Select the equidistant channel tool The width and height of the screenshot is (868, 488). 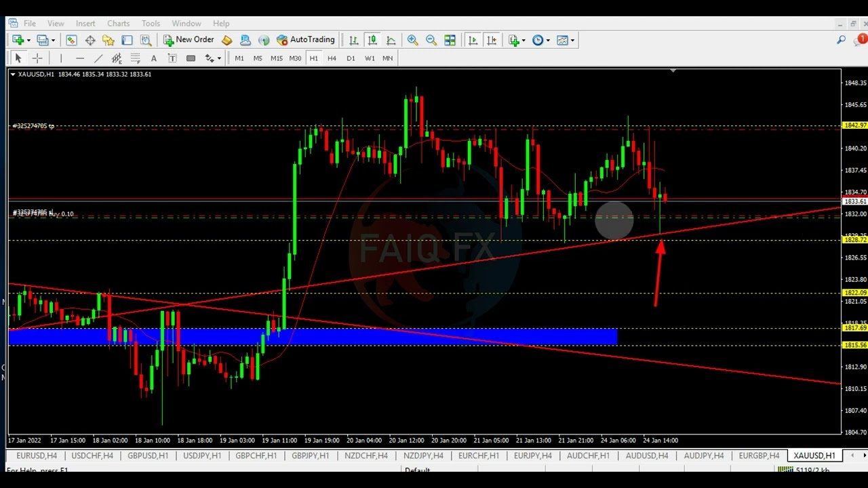click(x=116, y=58)
